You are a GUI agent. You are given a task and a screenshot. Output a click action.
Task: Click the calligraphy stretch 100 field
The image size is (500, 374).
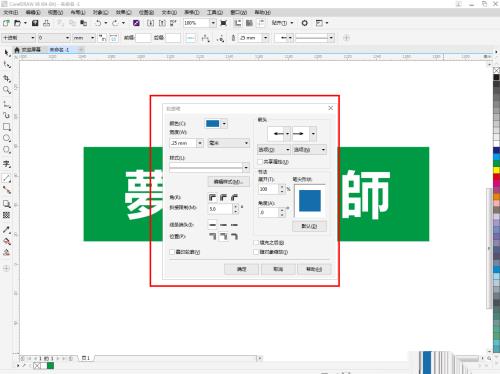(x=268, y=189)
